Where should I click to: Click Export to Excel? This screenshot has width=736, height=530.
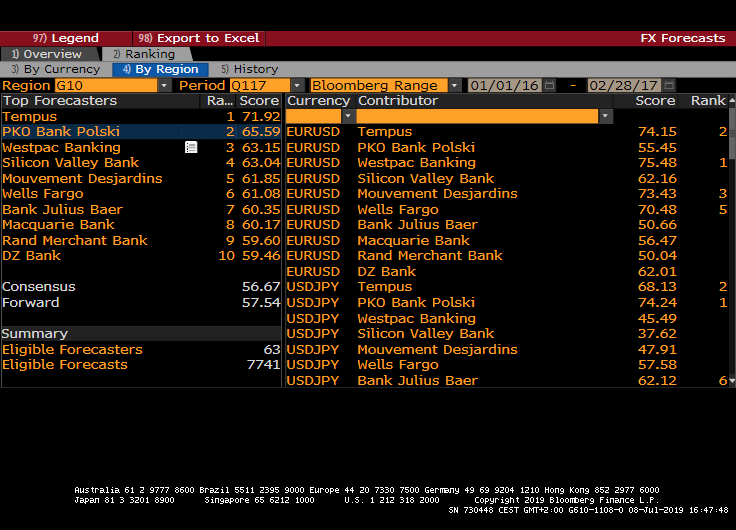tap(199, 38)
